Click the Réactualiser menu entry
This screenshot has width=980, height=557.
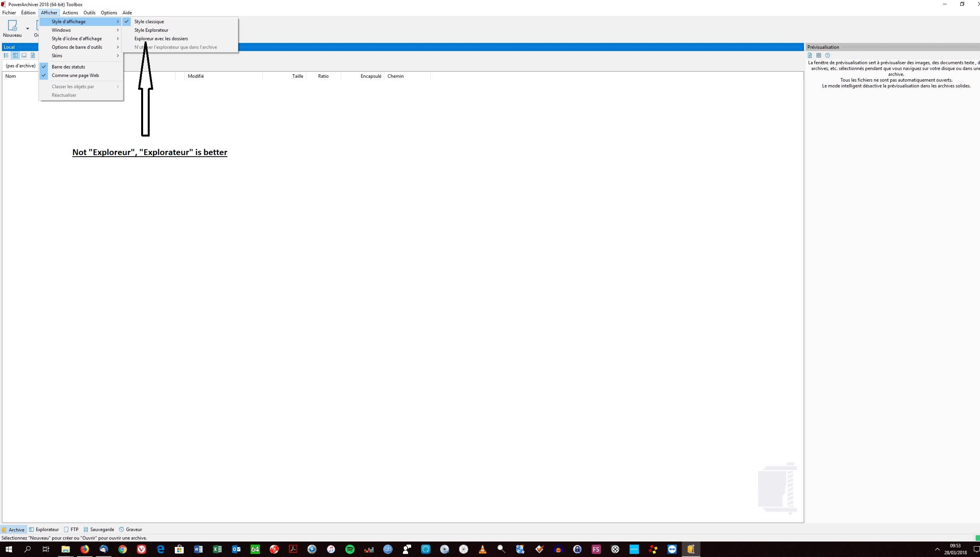tap(81, 95)
